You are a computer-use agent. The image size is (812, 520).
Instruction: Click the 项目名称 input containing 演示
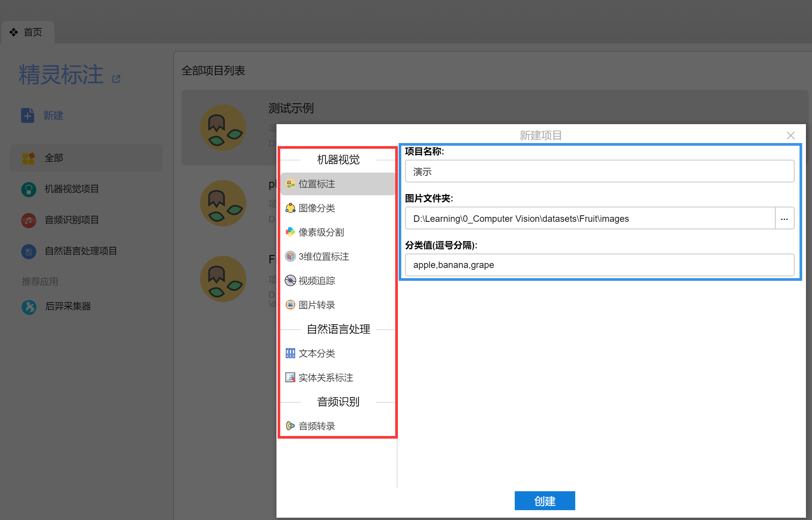pos(599,171)
